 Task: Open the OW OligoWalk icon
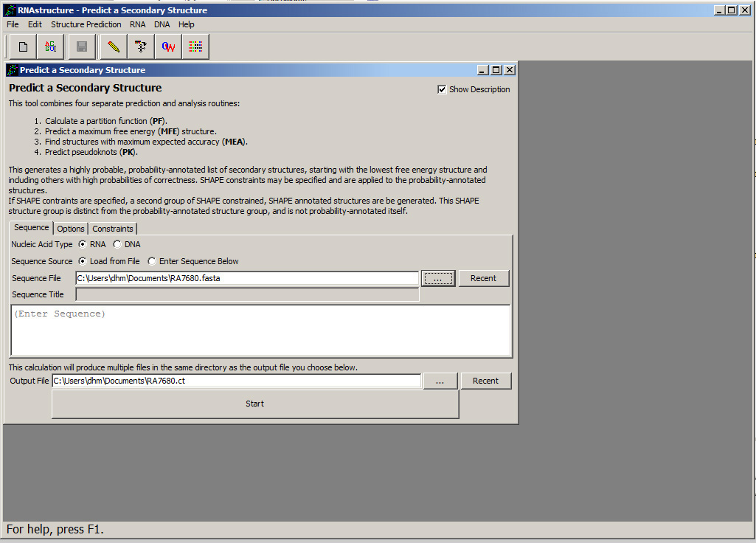point(168,46)
